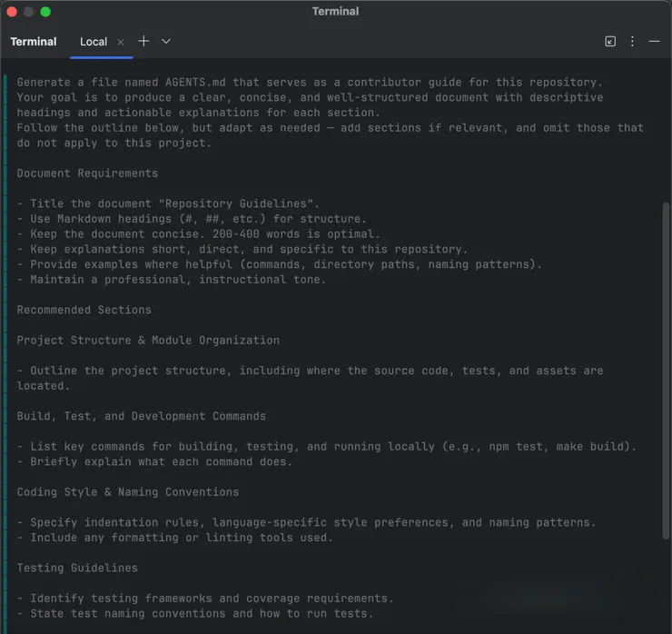Click 'Briefly explain what each command does'
Viewport: 672px width, 634px height.
(154, 461)
